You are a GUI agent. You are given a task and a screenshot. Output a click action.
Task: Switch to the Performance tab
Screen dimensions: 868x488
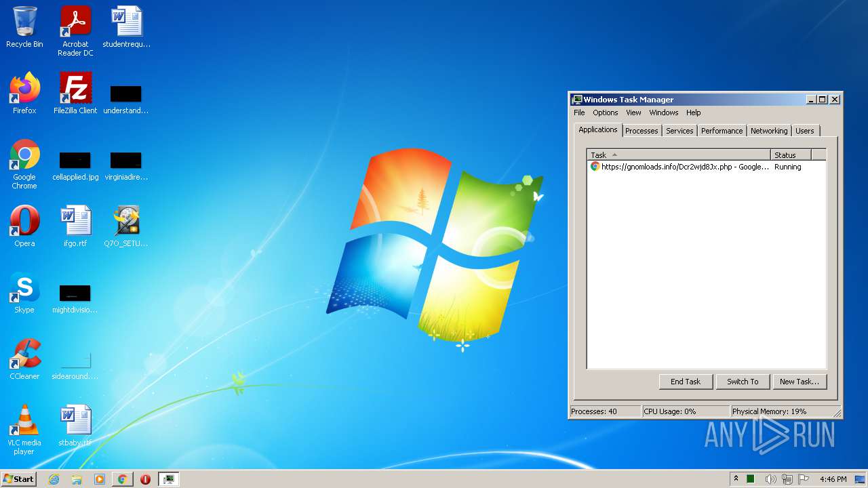coord(722,131)
